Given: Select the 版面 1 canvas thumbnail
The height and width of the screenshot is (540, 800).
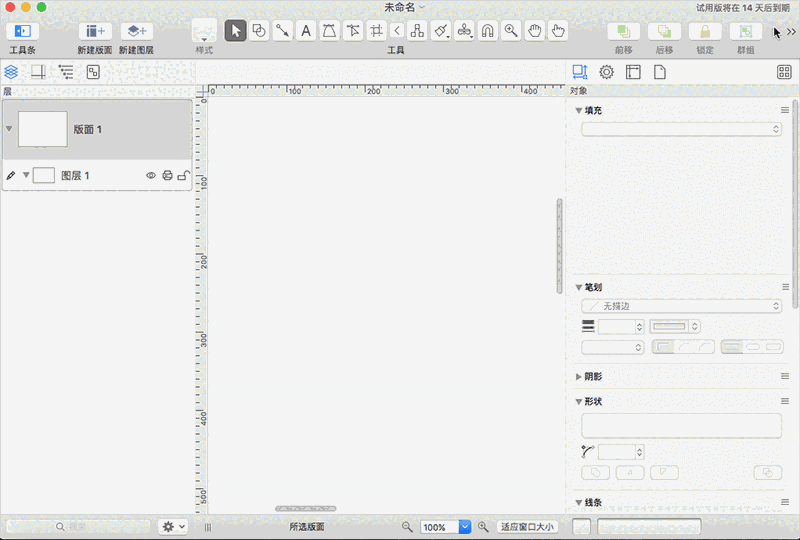Looking at the screenshot, I should (x=43, y=129).
